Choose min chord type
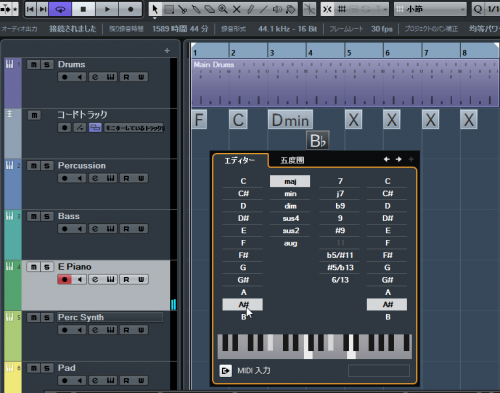500x393 pixels. [290, 194]
